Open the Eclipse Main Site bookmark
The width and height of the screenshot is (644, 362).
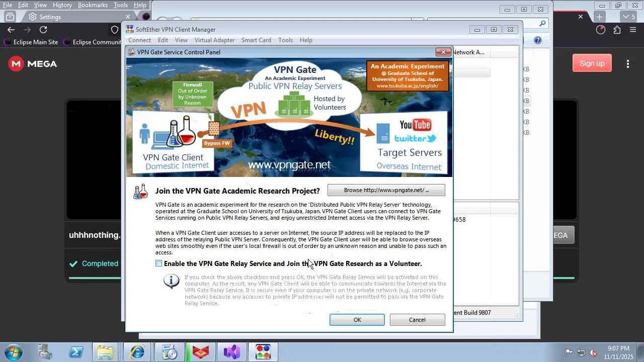pos(32,42)
